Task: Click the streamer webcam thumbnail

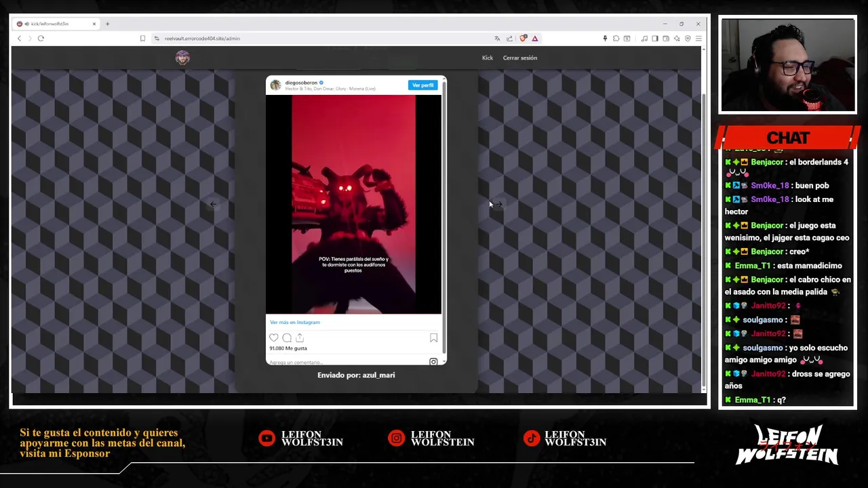Action: coord(788,65)
